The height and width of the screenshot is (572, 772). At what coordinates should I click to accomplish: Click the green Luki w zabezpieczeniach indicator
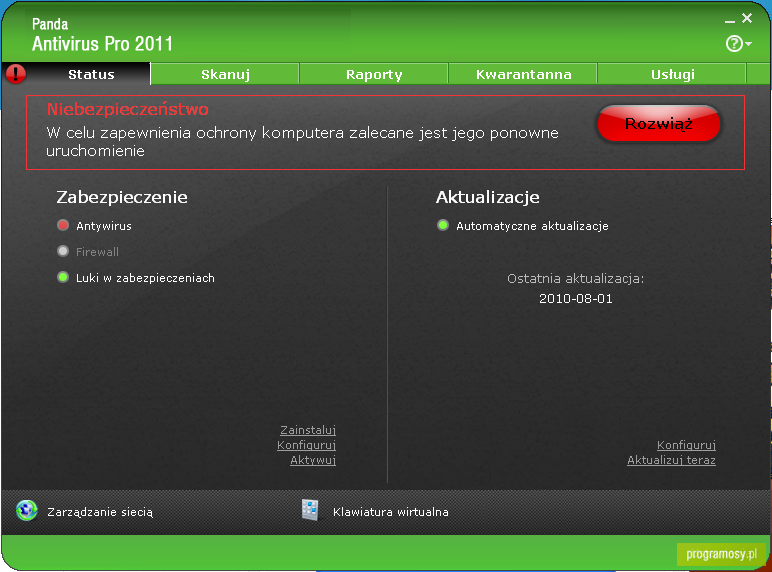click(63, 277)
